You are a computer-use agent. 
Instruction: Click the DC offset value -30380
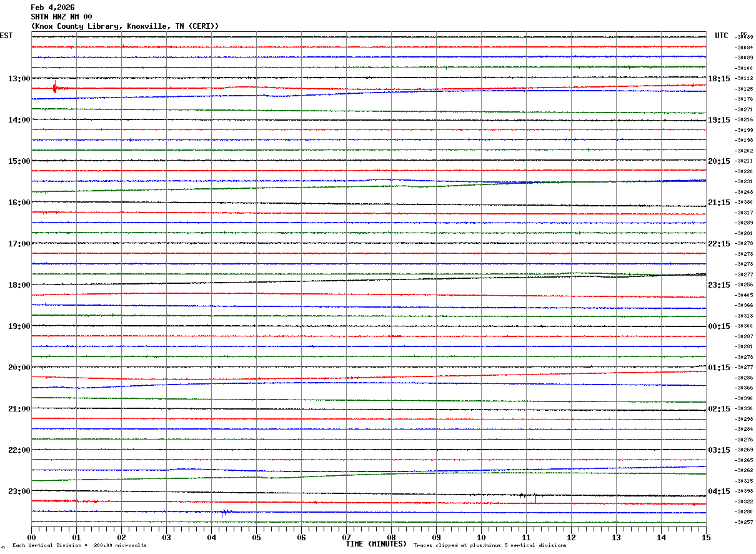click(744, 203)
